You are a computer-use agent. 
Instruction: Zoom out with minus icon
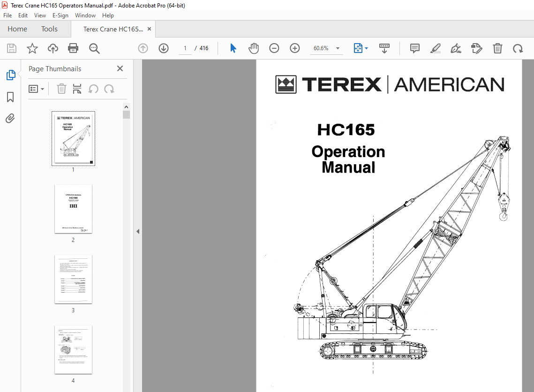(x=274, y=48)
